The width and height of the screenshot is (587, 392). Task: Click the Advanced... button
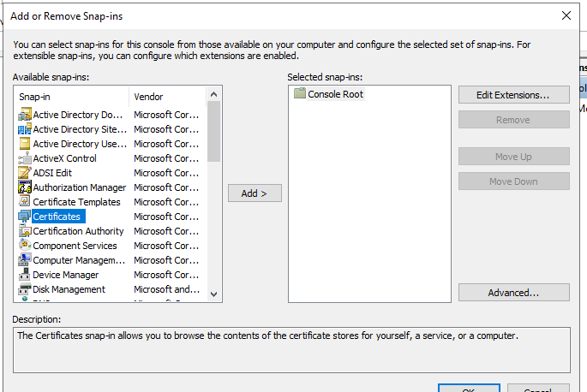[x=513, y=293]
